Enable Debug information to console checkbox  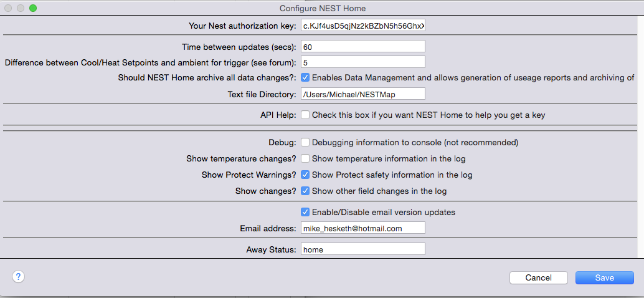click(x=305, y=143)
